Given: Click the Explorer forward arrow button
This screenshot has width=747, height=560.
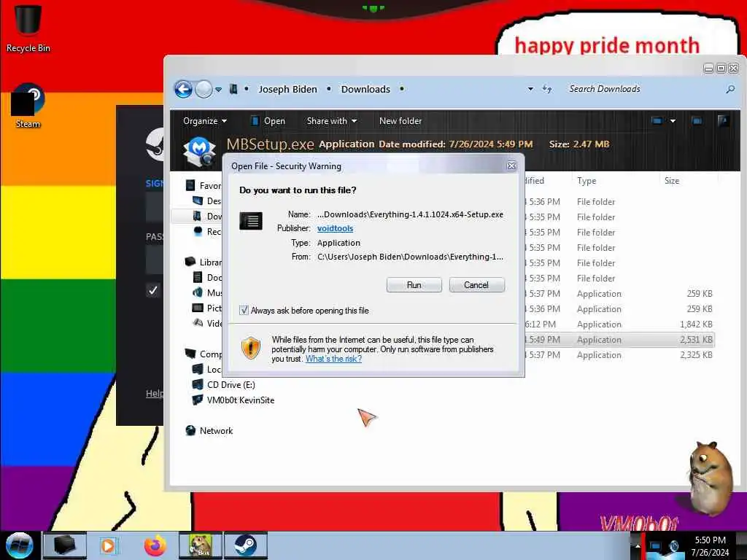Looking at the screenshot, I should point(204,89).
